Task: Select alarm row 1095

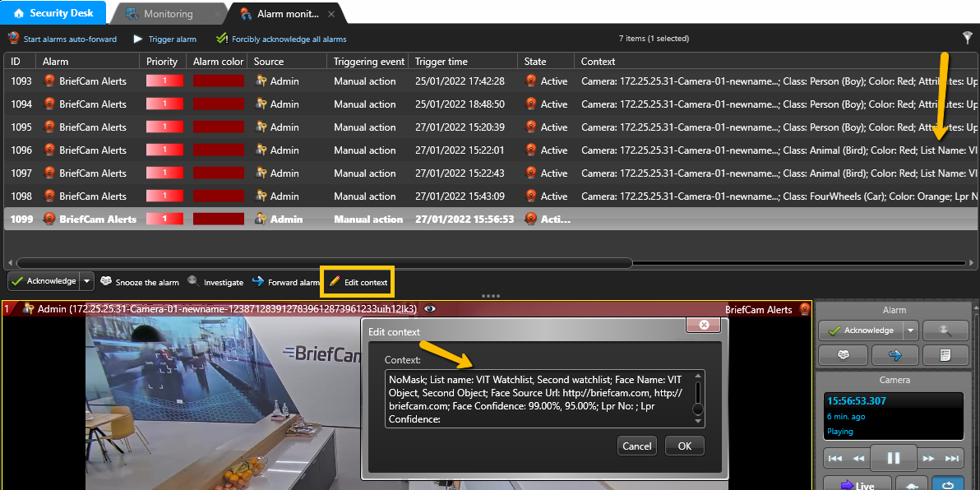Action: (492, 127)
